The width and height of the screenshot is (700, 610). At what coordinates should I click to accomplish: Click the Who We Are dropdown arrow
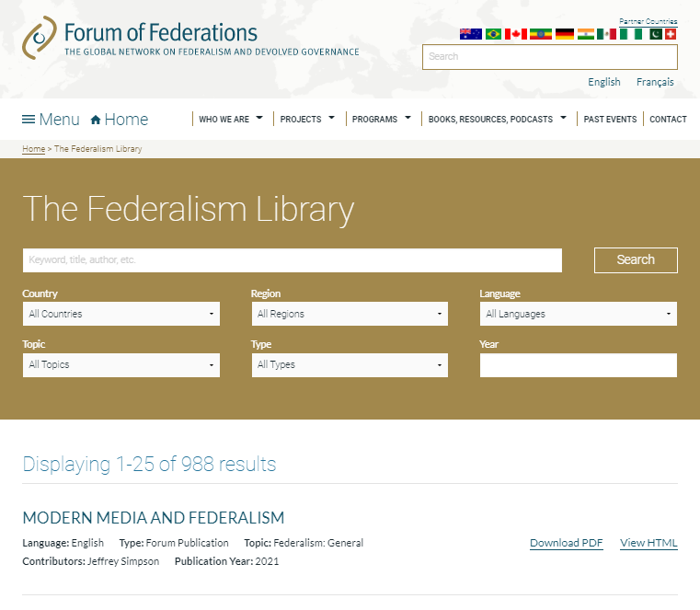coord(259,118)
